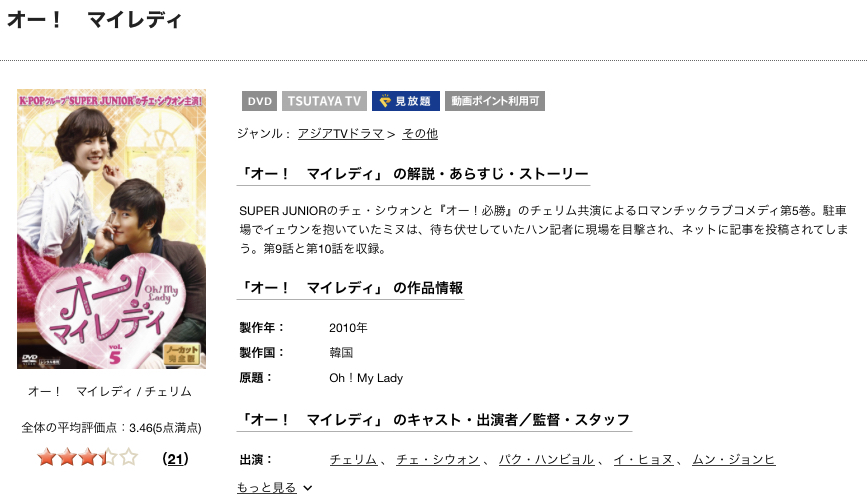
Task: Click the diamond icon in 見放題 badge
Action: click(x=385, y=101)
